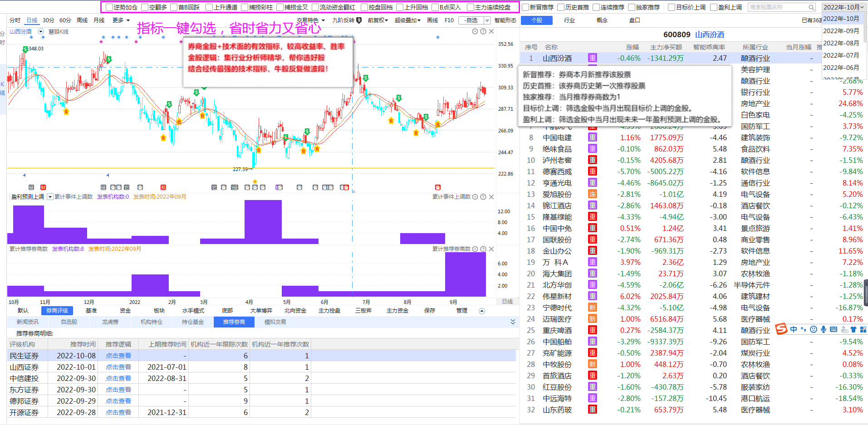Open the 交易特色 dropdown

311,20
